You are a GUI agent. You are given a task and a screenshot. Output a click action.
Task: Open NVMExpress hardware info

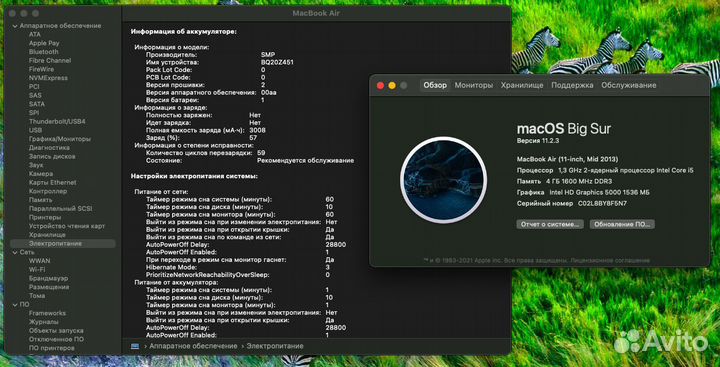click(x=48, y=78)
